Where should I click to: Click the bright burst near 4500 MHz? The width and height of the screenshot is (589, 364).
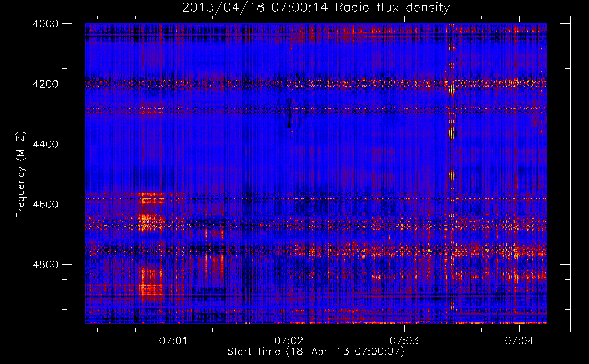(x=451, y=175)
